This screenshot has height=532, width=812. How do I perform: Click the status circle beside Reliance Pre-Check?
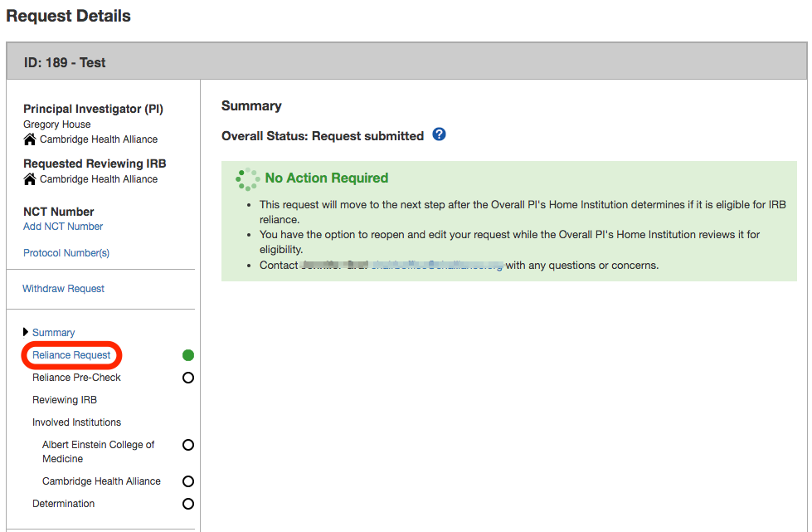[x=188, y=377]
